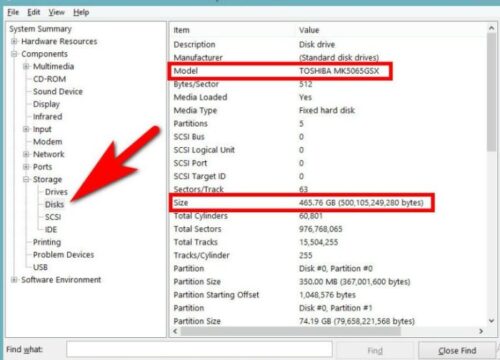This screenshot has height=360, width=500.
Task: Select the SCSI Logical Unit row
Action: [328, 150]
